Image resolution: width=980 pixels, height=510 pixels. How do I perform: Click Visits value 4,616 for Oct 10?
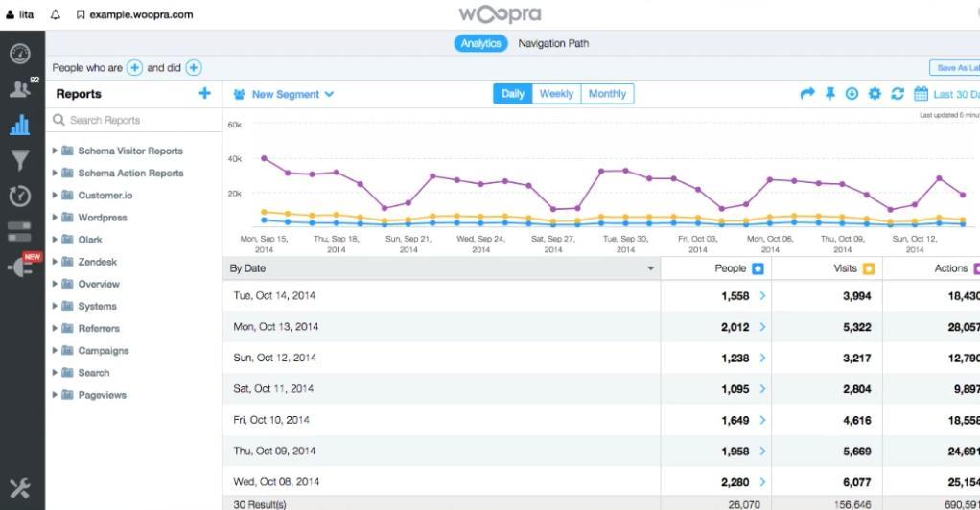point(857,420)
